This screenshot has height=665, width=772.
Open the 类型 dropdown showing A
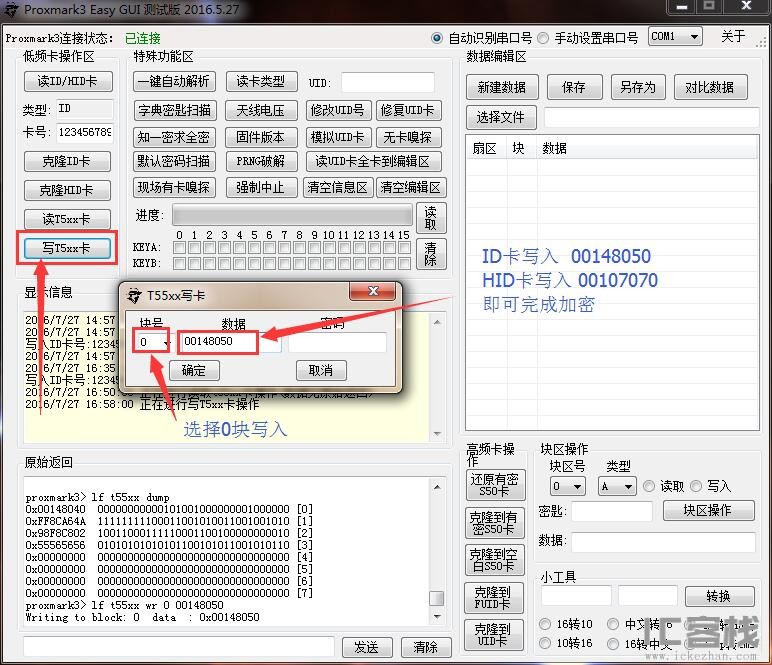(x=617, y=486)
